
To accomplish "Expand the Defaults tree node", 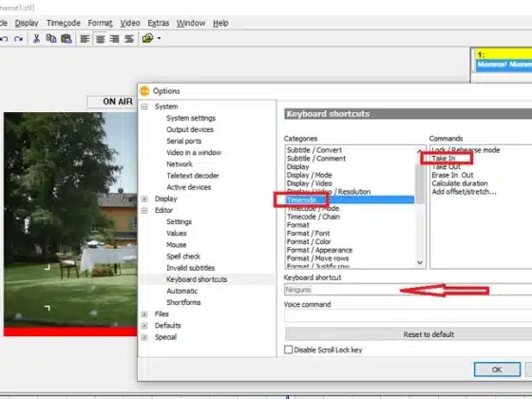I will 144,326.
